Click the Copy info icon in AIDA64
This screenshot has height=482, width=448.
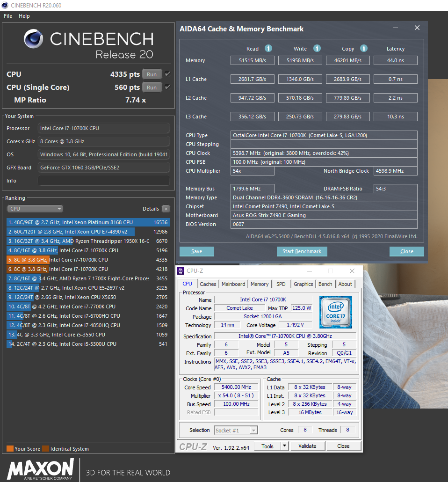point(364,48)
